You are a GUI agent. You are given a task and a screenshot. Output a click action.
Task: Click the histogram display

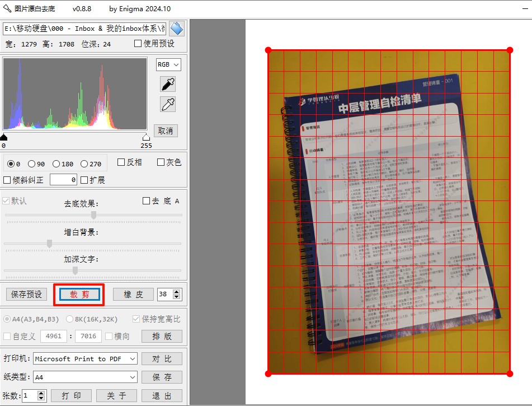[x=75, y=94]
